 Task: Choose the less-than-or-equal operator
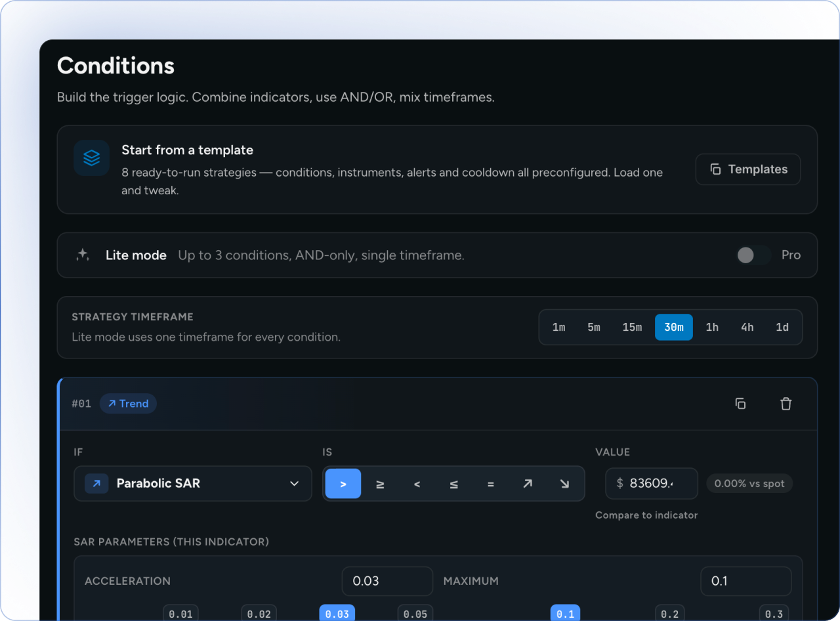tap(453, 484)
